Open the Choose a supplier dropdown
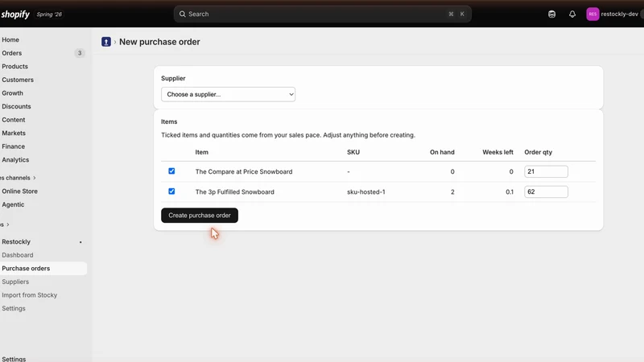644x362 pixels. point(228,94)
